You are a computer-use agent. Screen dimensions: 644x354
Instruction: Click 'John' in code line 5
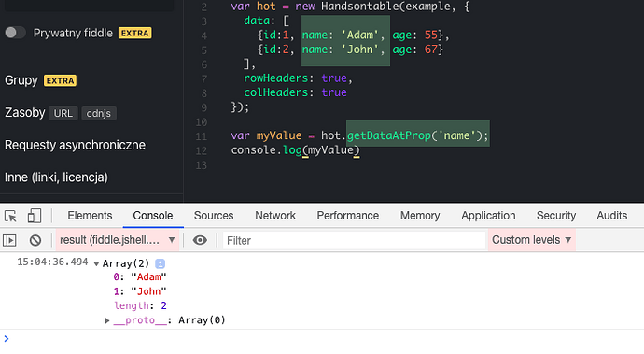tap(360, 50)
